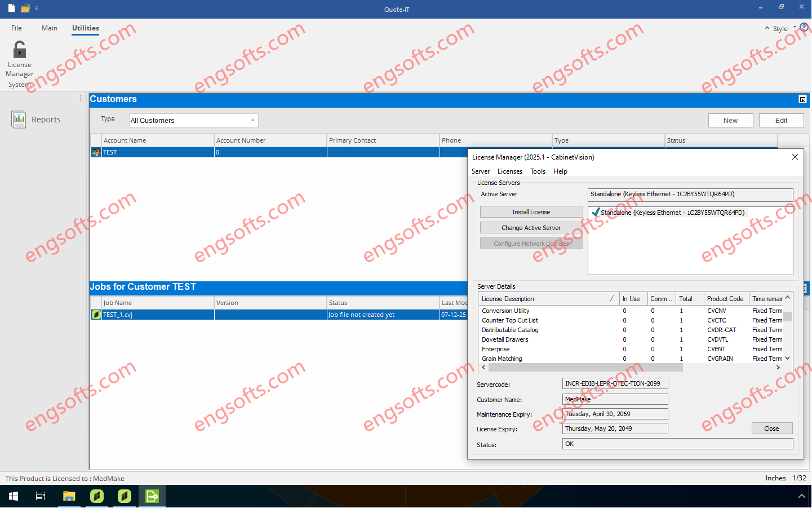The image size is (812, 508).
Task: Select the Grain Matching license row
Action: pos(631,359)
